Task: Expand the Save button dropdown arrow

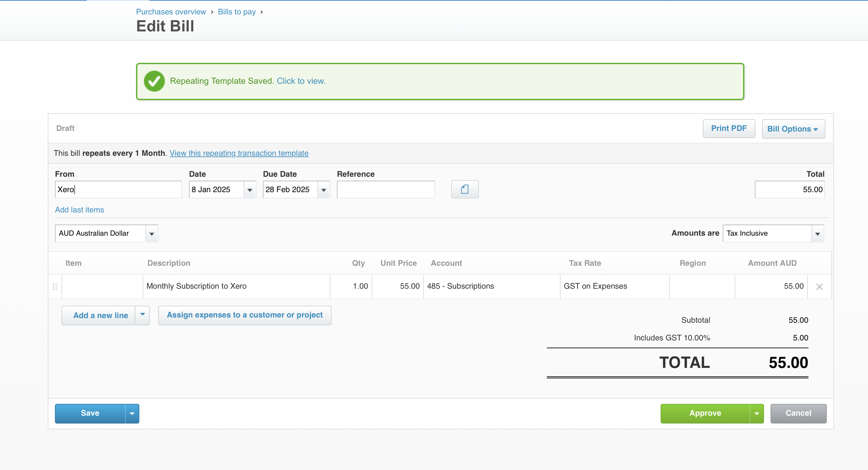Action: tap(132, 413)
